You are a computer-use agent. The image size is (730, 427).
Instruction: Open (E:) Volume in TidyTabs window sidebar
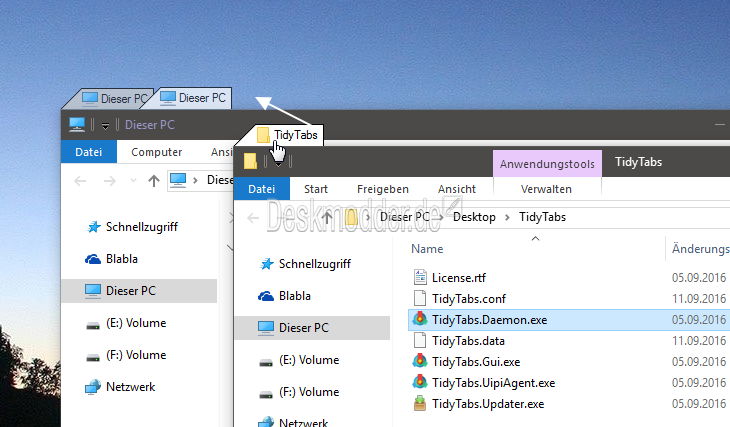pos(309,360)
